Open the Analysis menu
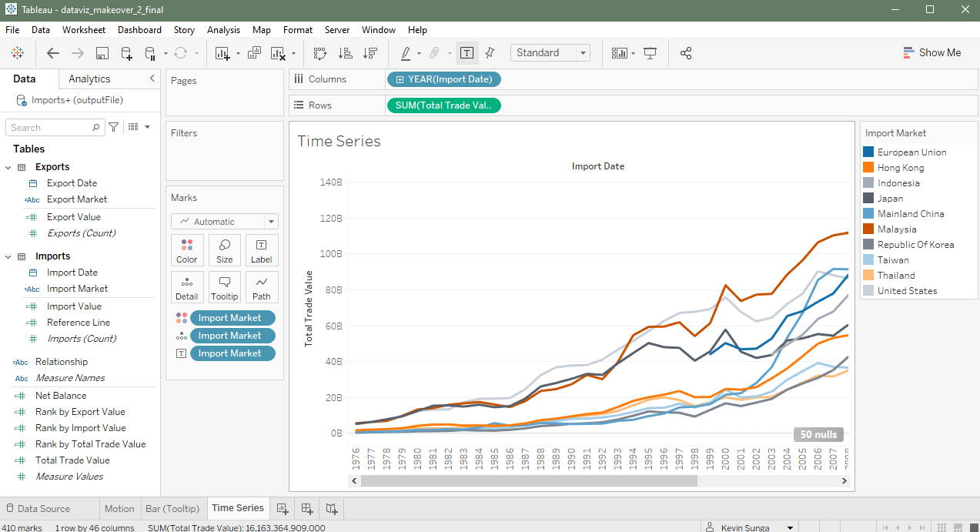The image size is (980, 532). [x=223, y=30]
